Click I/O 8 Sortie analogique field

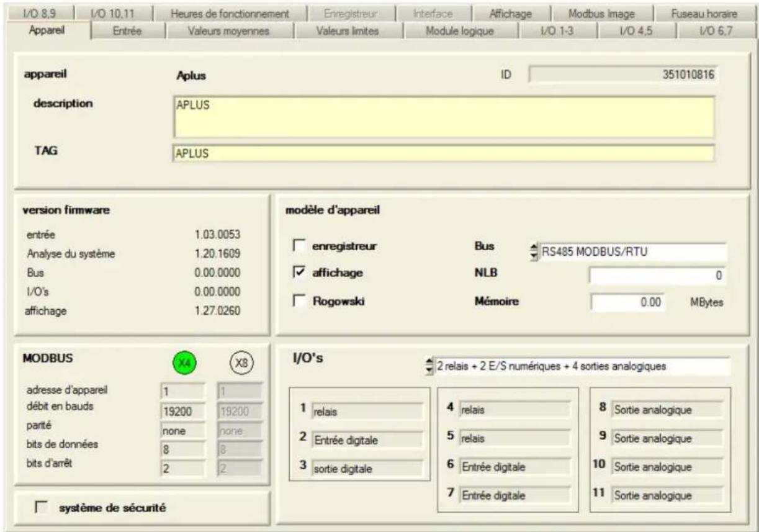(667, 410)
